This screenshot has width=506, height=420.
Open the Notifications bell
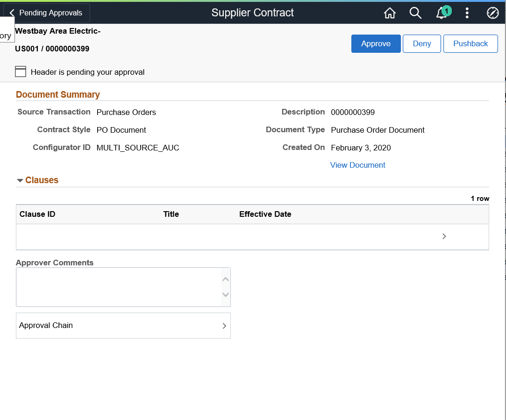point(442,14)
